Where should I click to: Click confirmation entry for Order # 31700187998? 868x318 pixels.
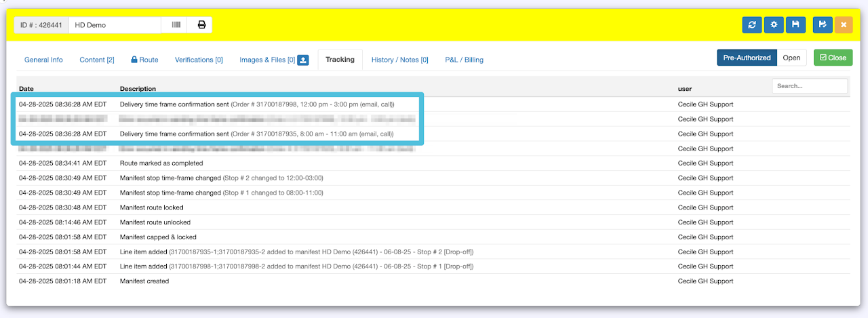[257, 104]
